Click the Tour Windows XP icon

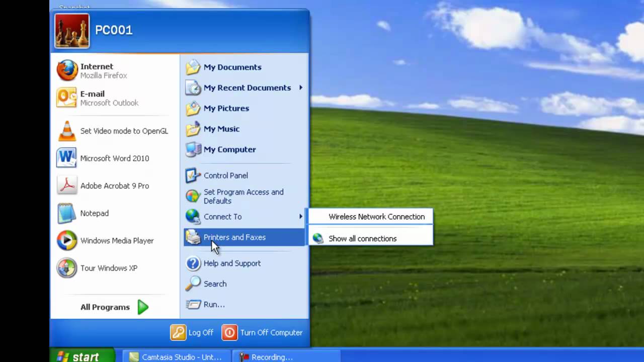(67, 268)
